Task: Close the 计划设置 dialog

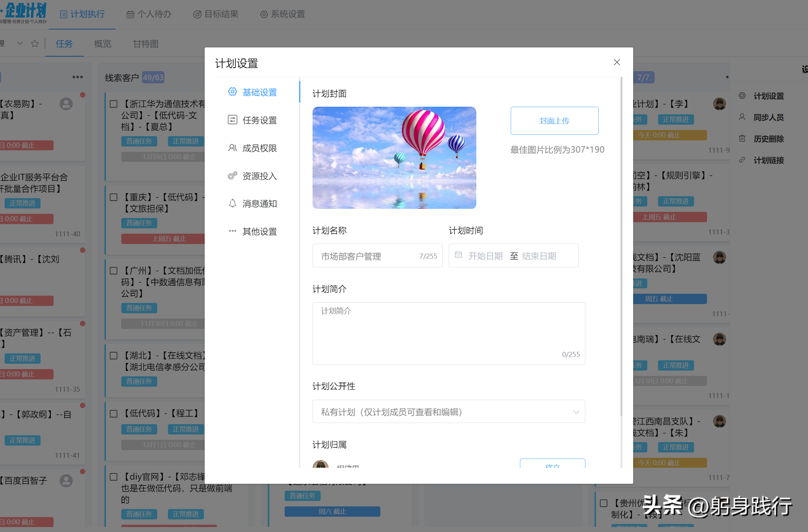Action: 617,62
